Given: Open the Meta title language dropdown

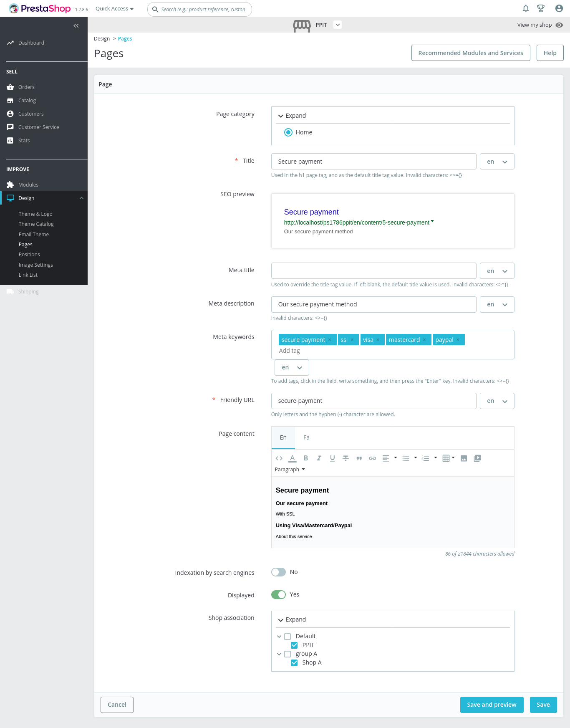Looking at the screenshot, I should click(497, 271).
